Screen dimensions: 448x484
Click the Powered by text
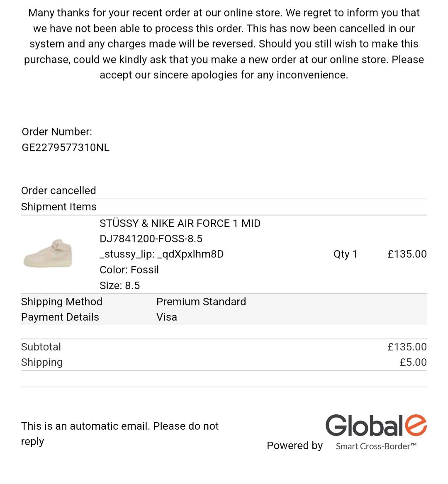click(x=295, y=446)
